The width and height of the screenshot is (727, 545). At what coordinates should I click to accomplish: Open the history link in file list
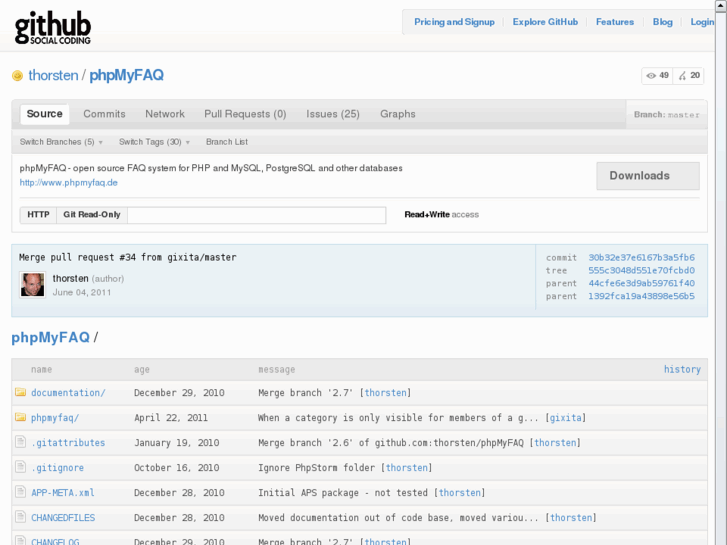click(x=682, y=369)
